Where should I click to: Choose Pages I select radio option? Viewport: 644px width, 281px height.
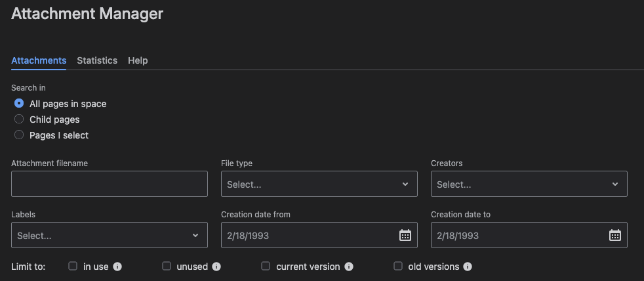point(19,135)
